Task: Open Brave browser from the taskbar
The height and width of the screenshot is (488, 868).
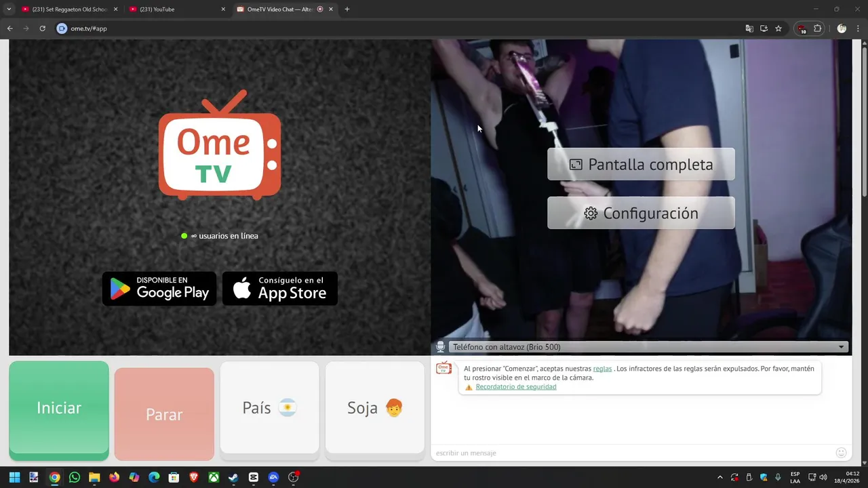Action: 194,477
